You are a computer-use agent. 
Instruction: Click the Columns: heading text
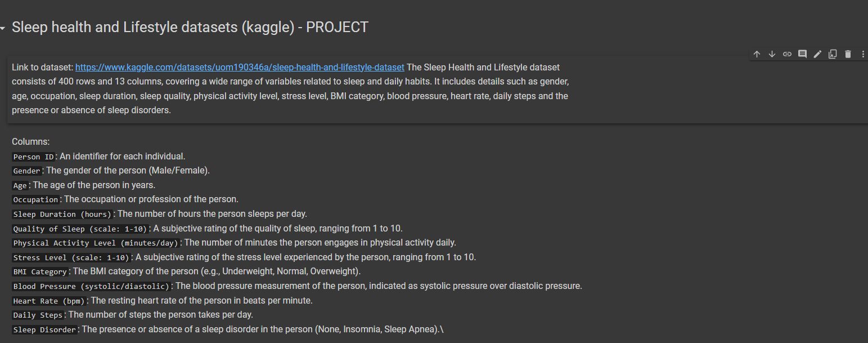[30, 141]
